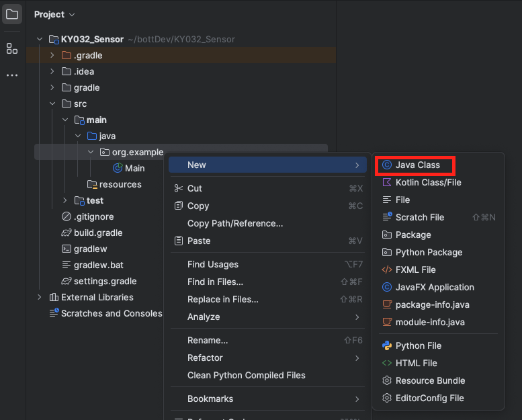Screen dimensions: 522x420
Task: Select Clean Python Compiled Files
Action: pyautogui.click(x=267, y=375)
